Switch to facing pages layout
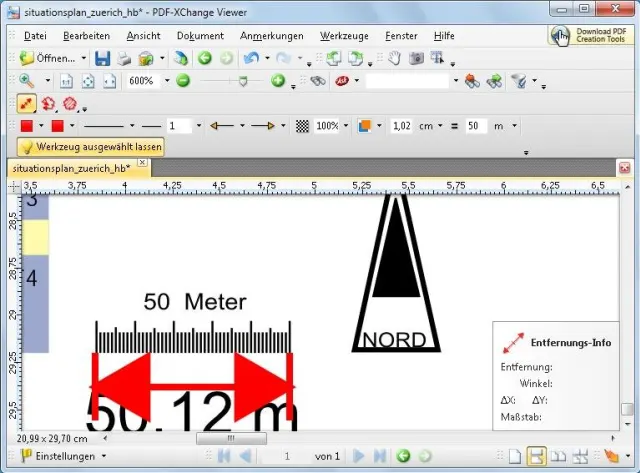 [558, 456]
